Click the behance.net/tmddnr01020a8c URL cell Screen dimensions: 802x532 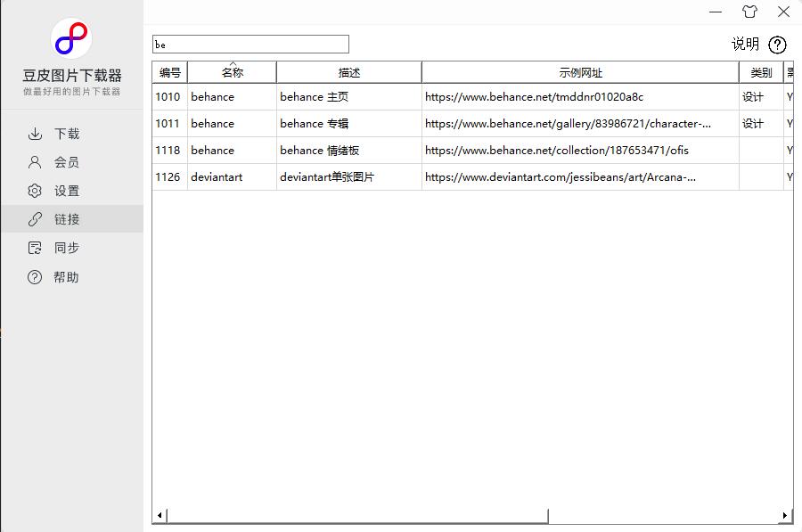pos(580,96)
